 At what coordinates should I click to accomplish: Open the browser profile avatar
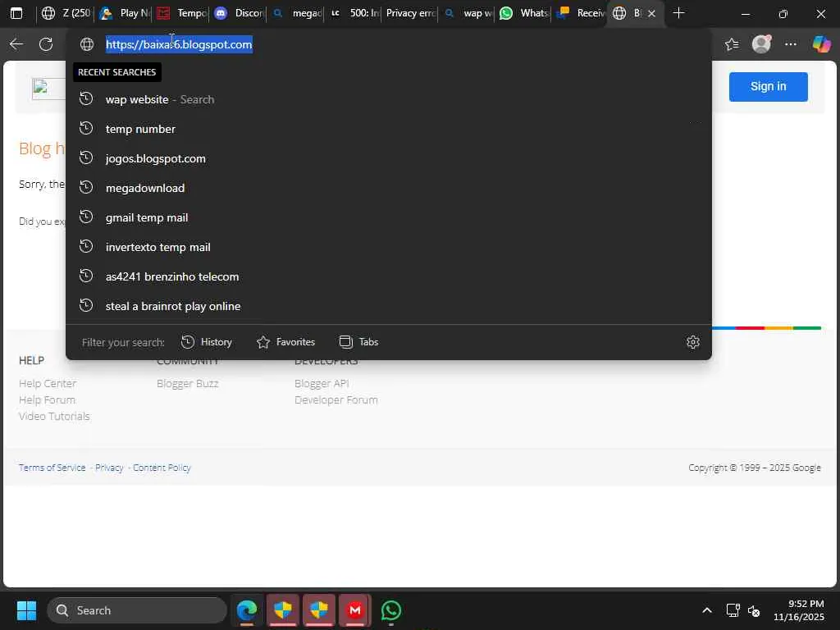[761, 44]
